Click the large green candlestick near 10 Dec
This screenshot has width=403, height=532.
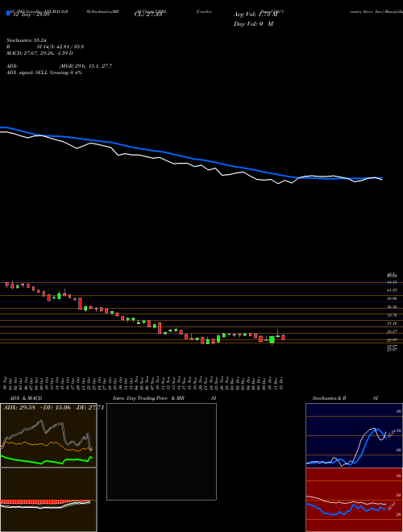click(272, 339)
